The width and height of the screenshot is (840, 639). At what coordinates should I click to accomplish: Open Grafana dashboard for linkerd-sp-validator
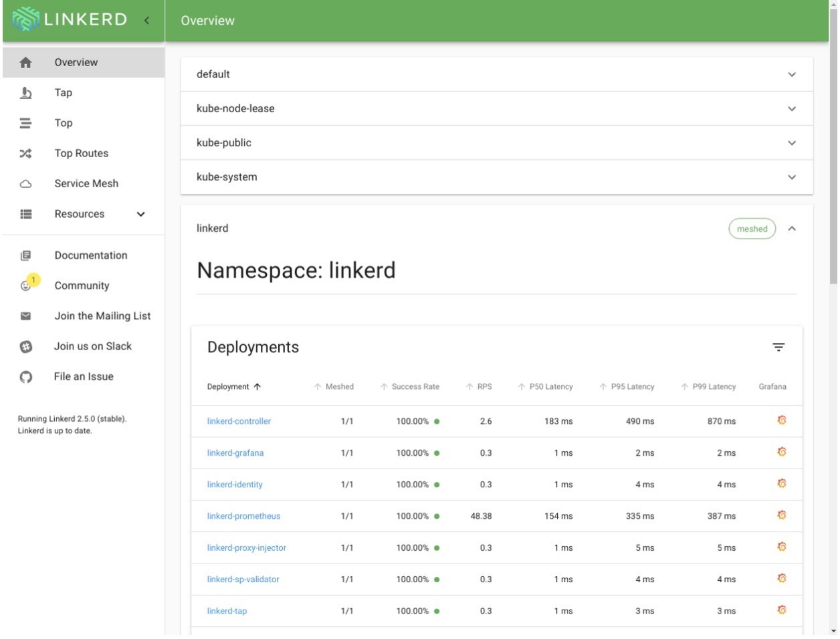coord(781,578)
